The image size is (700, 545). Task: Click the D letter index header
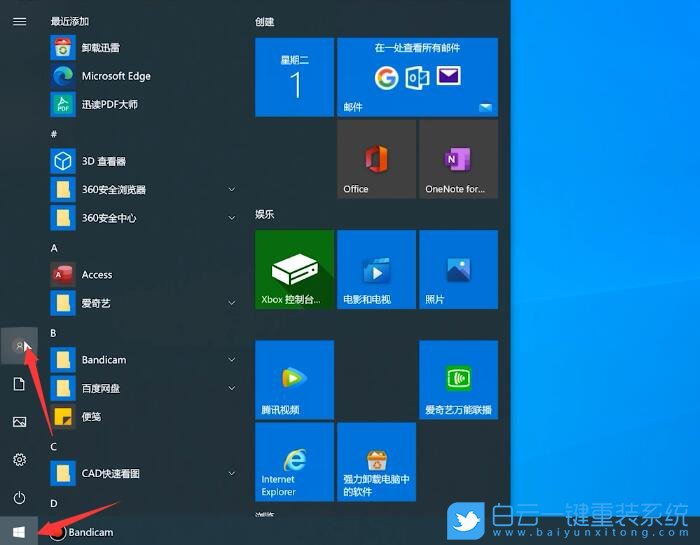tap(54, 503)
